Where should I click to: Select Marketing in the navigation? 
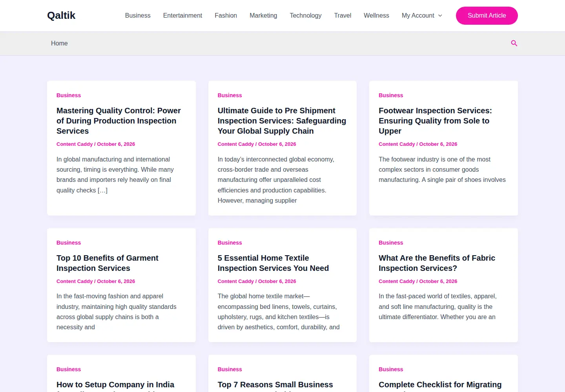pos(263,16)
